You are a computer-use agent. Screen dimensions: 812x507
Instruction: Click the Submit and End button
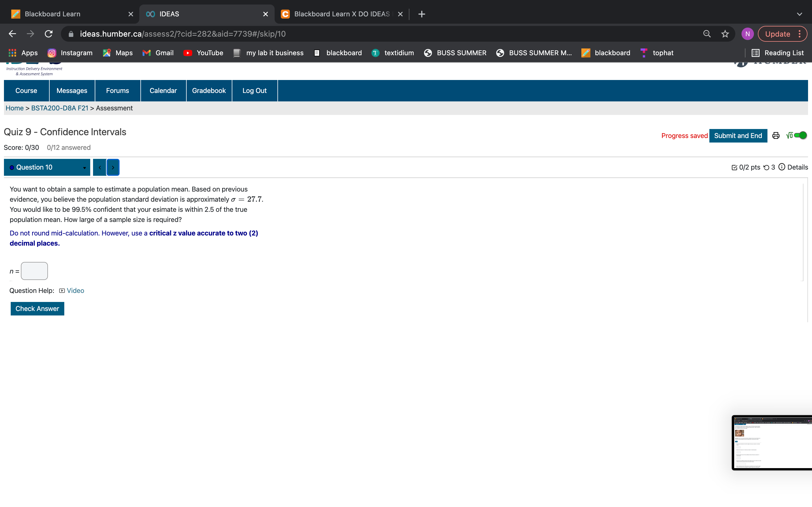click(738, 135)
